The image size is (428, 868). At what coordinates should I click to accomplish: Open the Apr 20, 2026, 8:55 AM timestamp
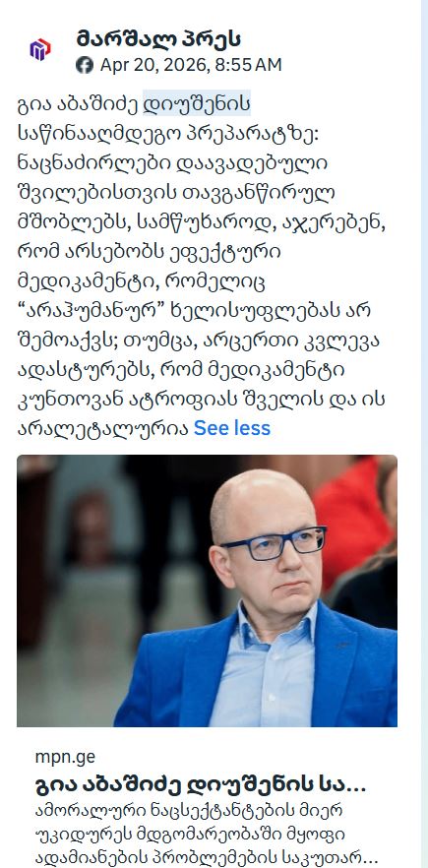click(191, 65)
